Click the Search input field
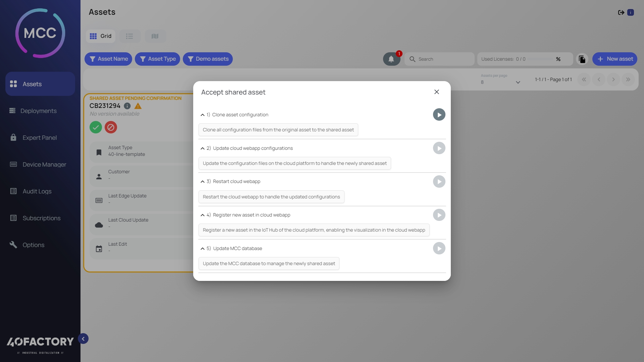Viewport: 644px width, 362px height. pos(443,59)
